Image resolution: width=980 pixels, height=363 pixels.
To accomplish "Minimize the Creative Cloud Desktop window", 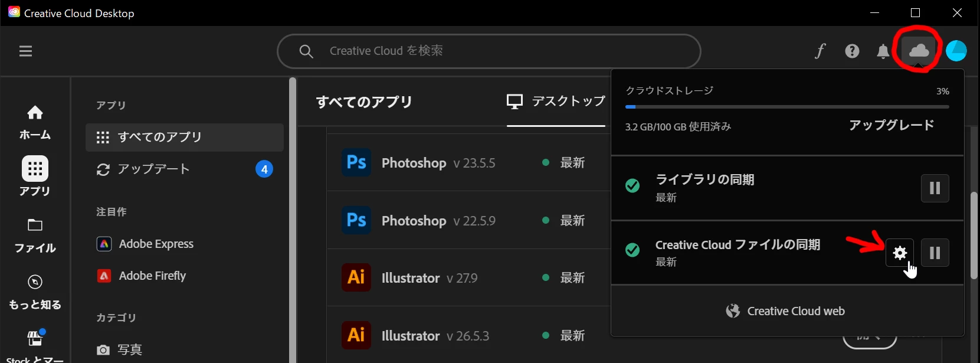I will (x=875, y=13).
